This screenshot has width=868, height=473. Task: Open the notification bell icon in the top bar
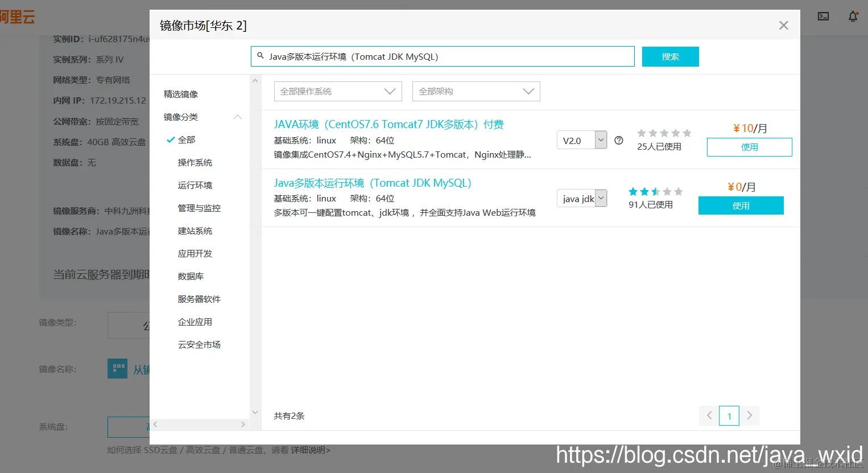(853, 17)
